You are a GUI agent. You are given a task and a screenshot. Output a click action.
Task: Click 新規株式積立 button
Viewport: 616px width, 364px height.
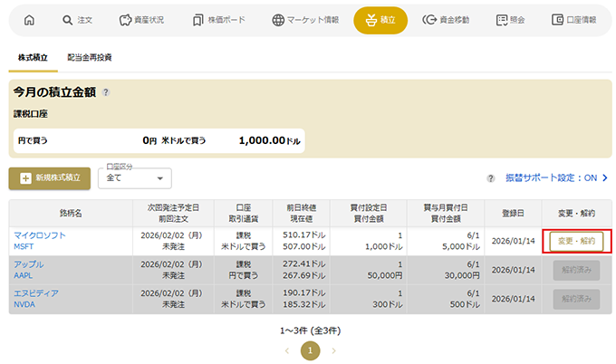50,178
